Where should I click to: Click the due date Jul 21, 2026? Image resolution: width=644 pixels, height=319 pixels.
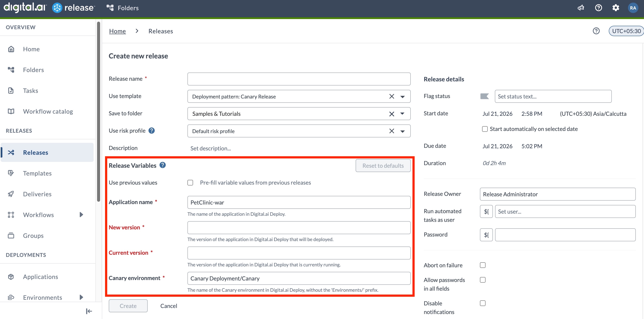[x=497, y=146]
